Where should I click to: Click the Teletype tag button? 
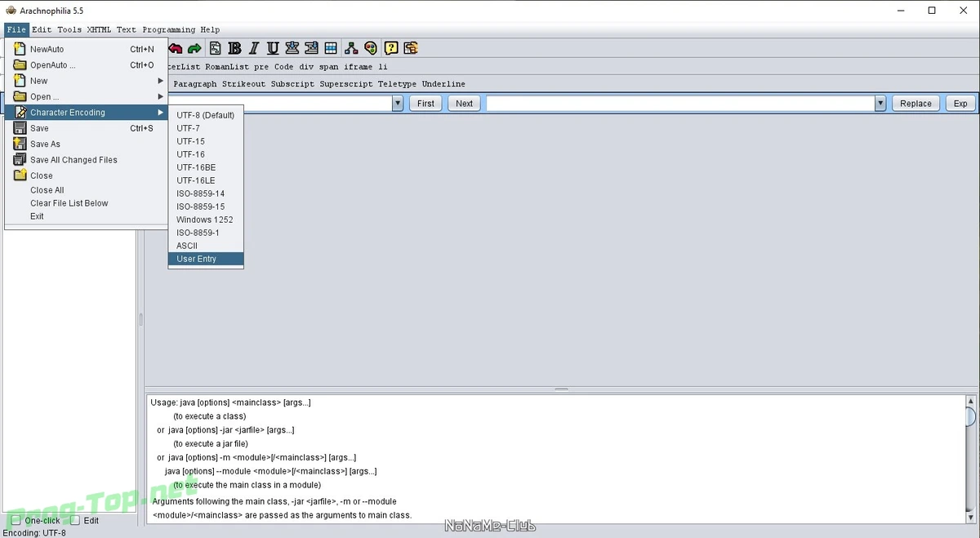pyautogui.click(x=397, y=84)
